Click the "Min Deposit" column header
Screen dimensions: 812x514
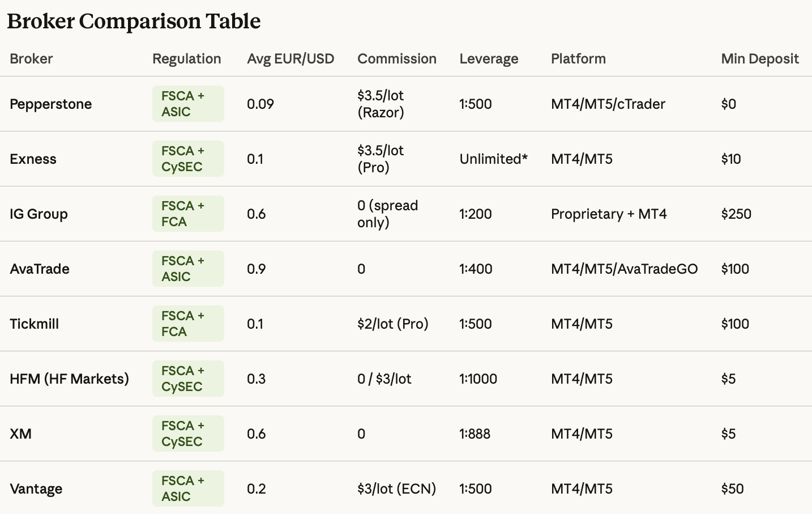(760, 59)
